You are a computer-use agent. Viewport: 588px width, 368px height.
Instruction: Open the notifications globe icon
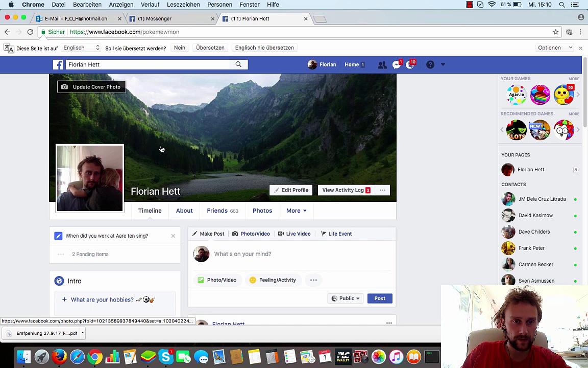(x=410, y=65)
